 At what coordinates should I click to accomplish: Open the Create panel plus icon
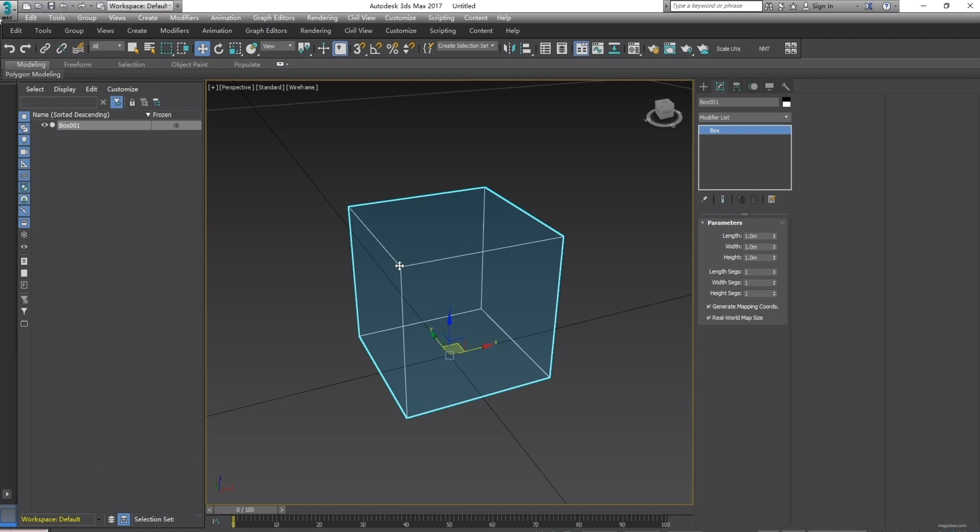pyautogui.click(x=703, y=87)
